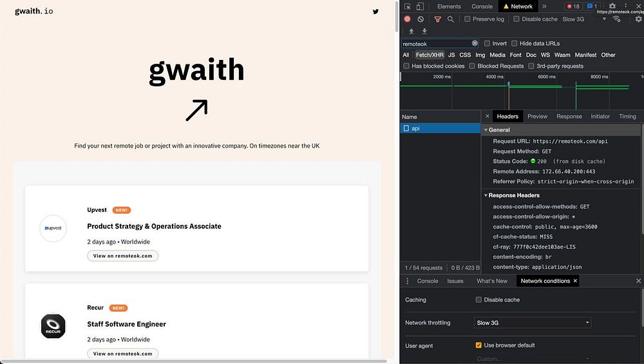Switch to the Console panel
Viewport: 644px width, 364px height.
tap(482, 6)
